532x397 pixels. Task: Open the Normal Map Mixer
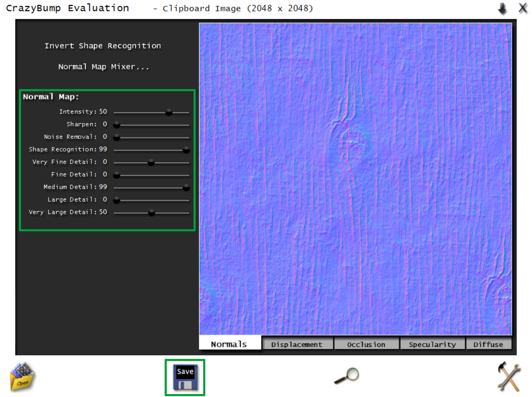coord(103,67)
